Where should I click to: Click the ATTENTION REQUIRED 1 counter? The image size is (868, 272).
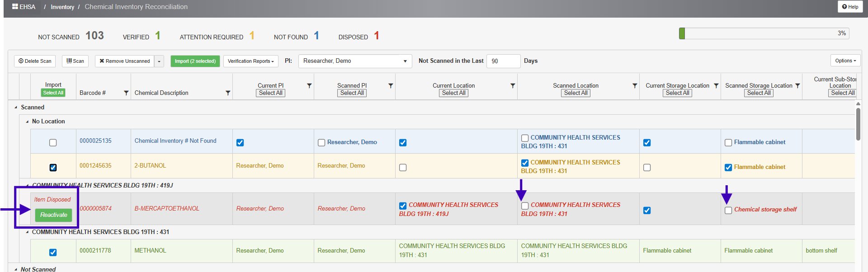(x=217, y=36)
